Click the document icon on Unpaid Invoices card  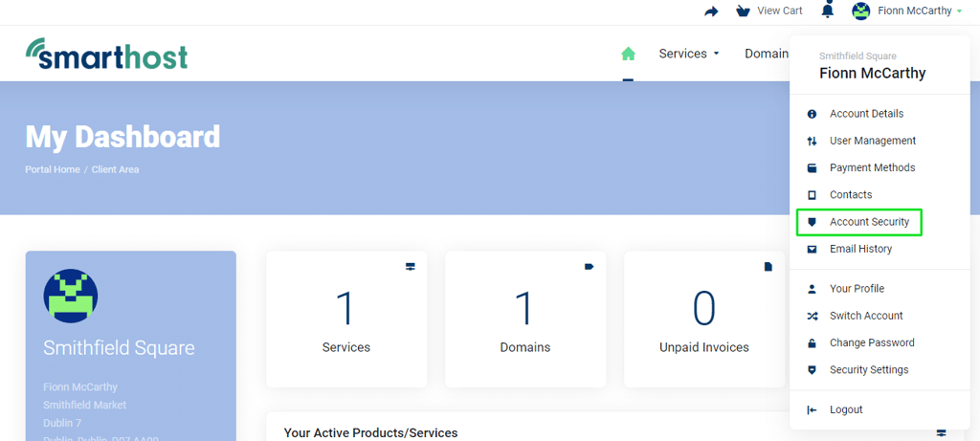pos(768,267)
